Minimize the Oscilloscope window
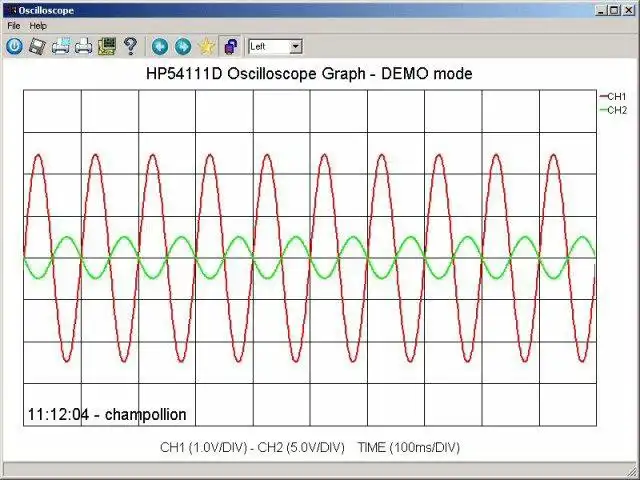The width and height of the screenshot is (640, 480). (x=600, y=11)
